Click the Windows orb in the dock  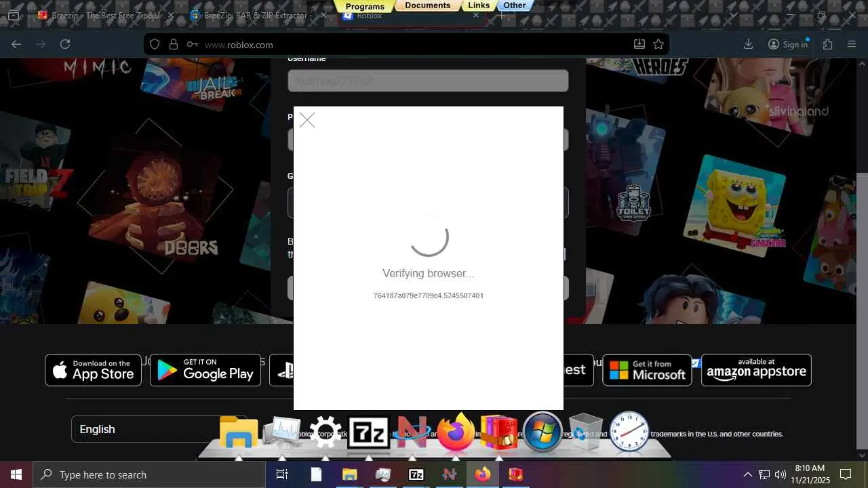coord(542,432)
